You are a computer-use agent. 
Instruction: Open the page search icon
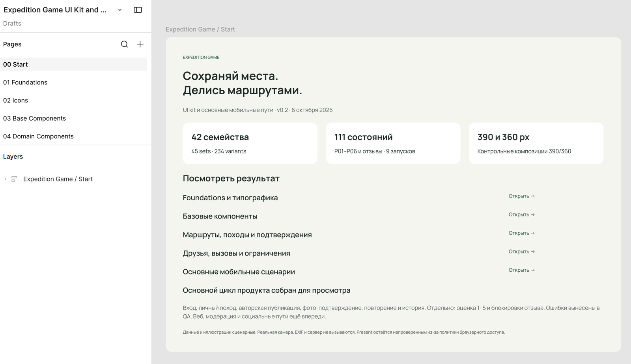[x=124, y=44]
